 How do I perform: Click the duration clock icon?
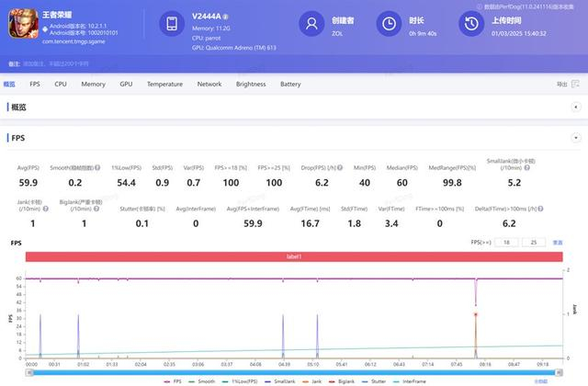click(391, 24)
